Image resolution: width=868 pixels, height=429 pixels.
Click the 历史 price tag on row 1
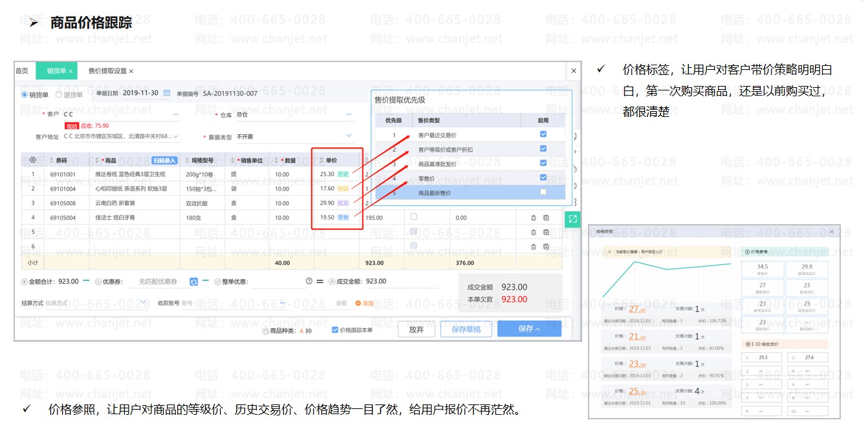(x=343, y=174)
